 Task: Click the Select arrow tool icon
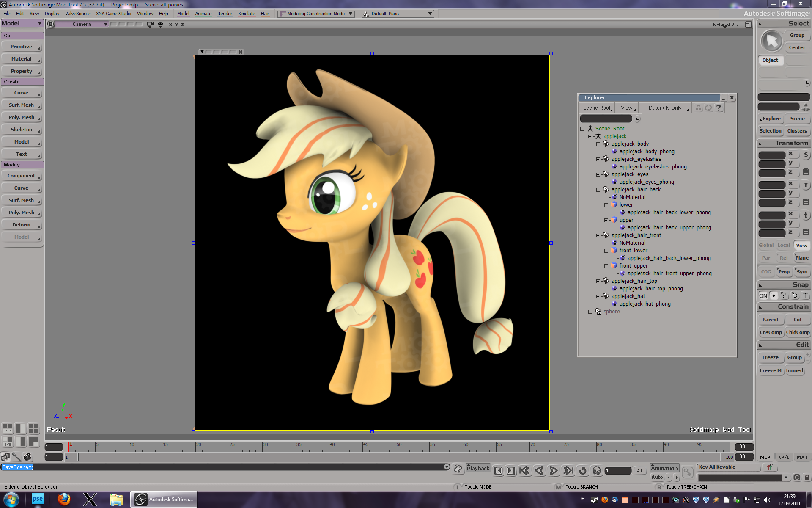[x=771, y=41]
